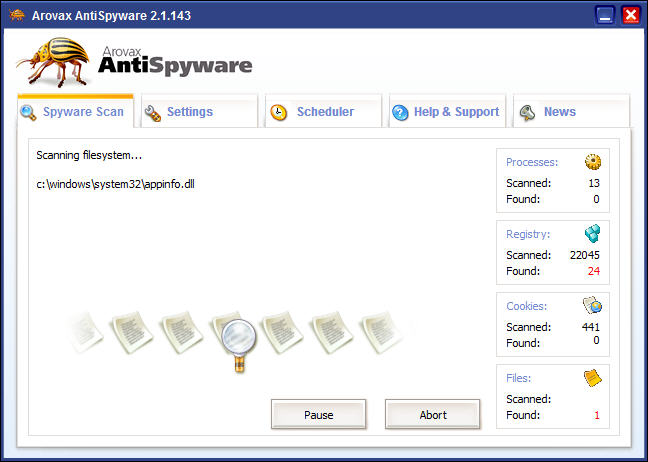Click the 'Files:' heading
The height and width of the screenshot is (462, 648).
point(519,378)
